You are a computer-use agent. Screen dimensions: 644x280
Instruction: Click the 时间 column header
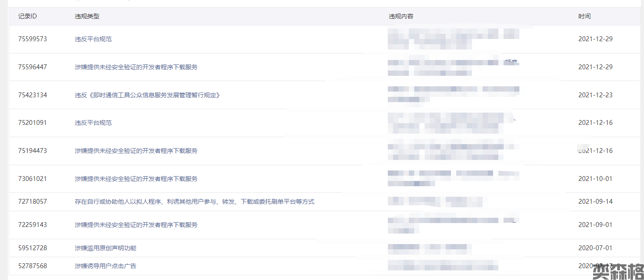pyautogui.click(x=584, y=16)
